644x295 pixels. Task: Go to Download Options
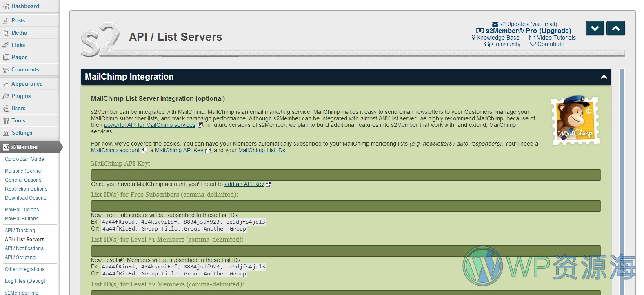pos(26,198)
